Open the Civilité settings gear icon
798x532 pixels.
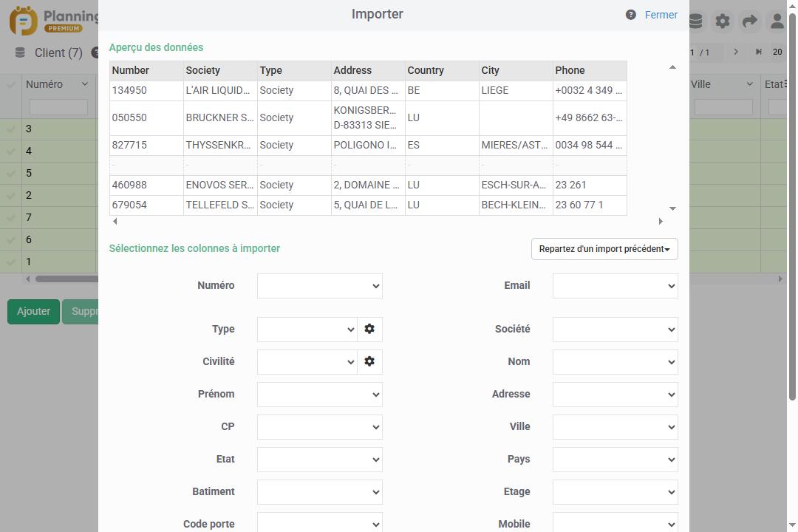[369, 361]
